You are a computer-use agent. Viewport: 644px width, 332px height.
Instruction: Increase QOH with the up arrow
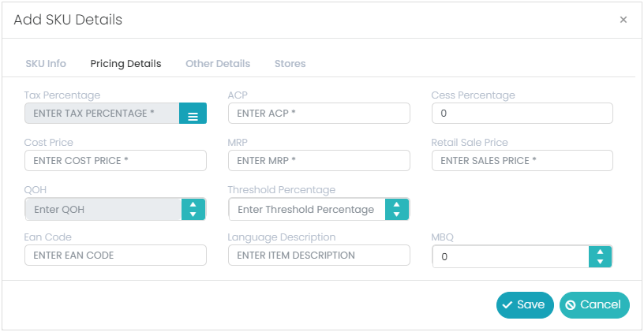coord(193,204)
